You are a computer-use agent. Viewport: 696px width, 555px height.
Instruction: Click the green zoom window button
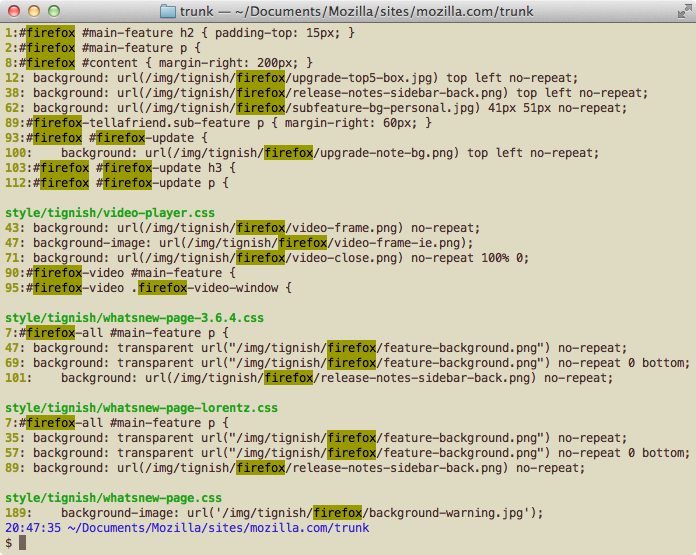coord(54,11)
